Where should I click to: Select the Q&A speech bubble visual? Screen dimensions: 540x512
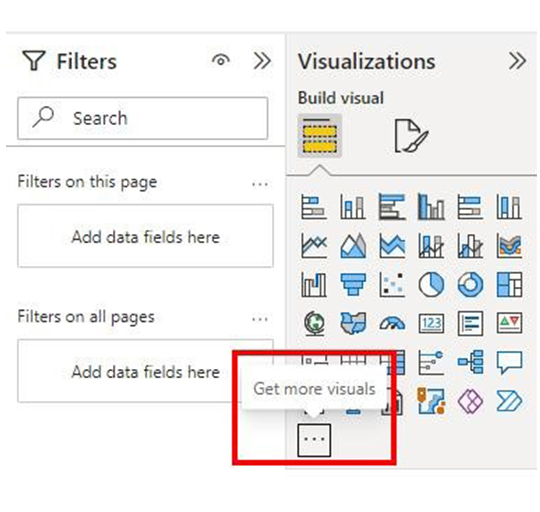tap(510, 362)
